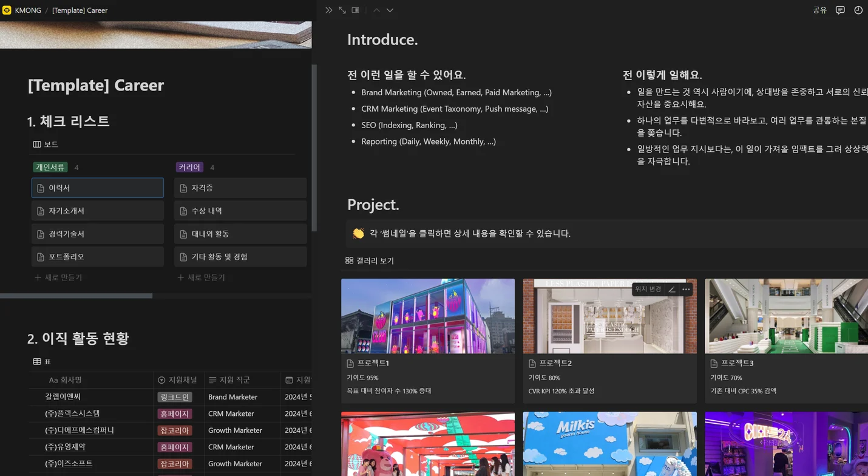Screen dimensions: 868x476
Task: Click the 지원채널 column header
Action: click(x=178, y=380)
